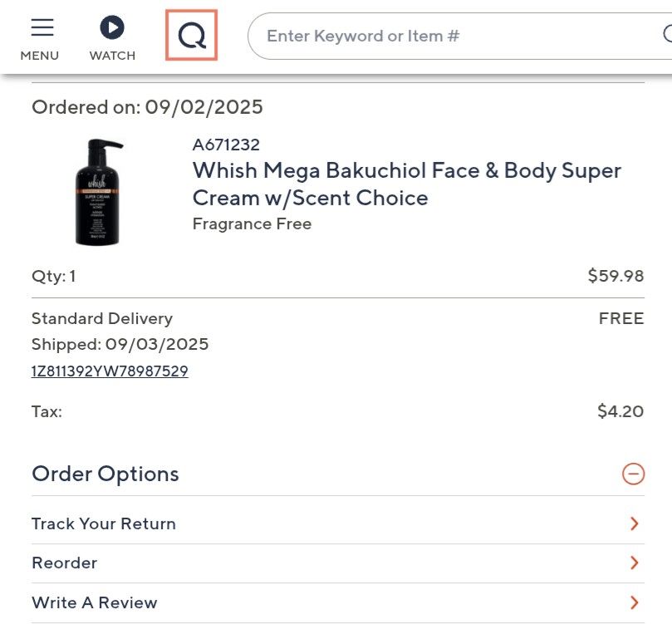The width and height of the screenshot is (672, 624).
Task: Open tracking number 1Z811392YW78987529
Action: pyautogui.click(x=110, y=371)
